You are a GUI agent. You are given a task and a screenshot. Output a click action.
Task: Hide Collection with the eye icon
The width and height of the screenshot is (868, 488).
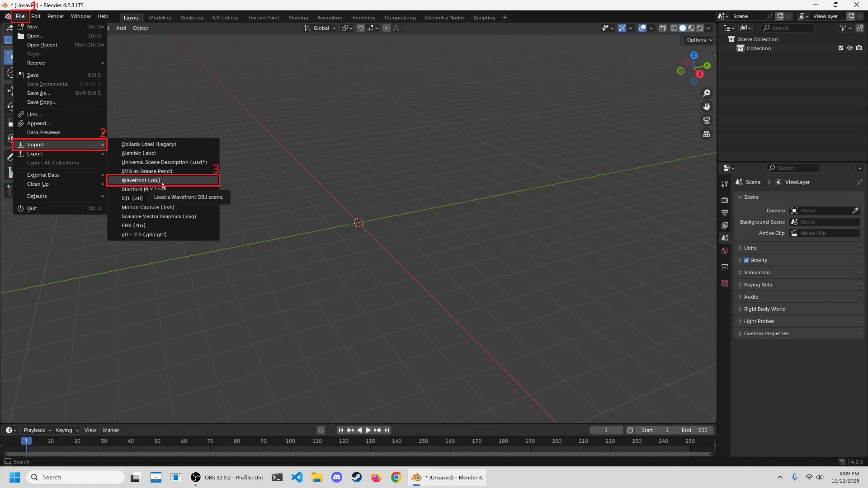[849, 48]
